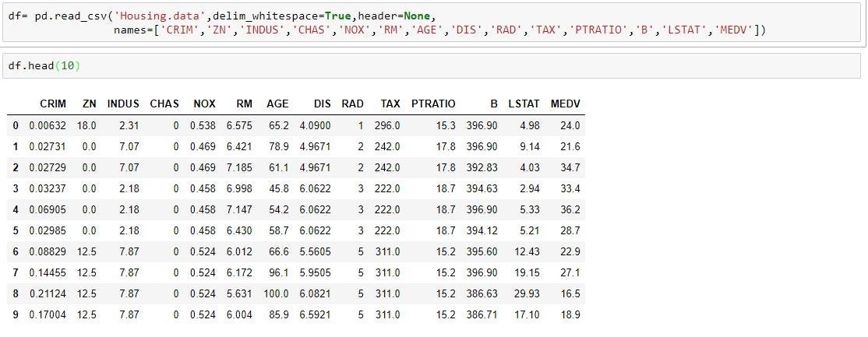Click MEDV value 24.0
The height and width of the screenshot is (337, 868).
click(570, 125)
